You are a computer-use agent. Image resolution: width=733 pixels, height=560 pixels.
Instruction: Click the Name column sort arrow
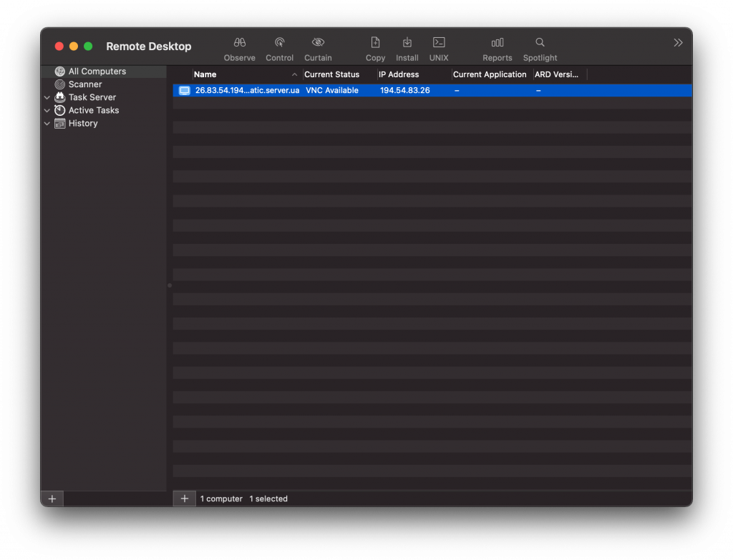coord(294,74)
